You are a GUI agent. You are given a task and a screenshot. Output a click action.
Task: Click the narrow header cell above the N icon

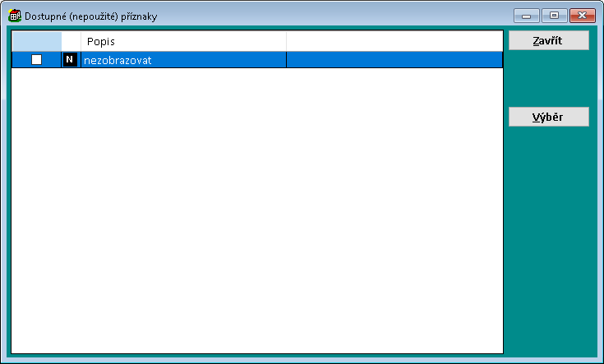(x=71, y=41)
